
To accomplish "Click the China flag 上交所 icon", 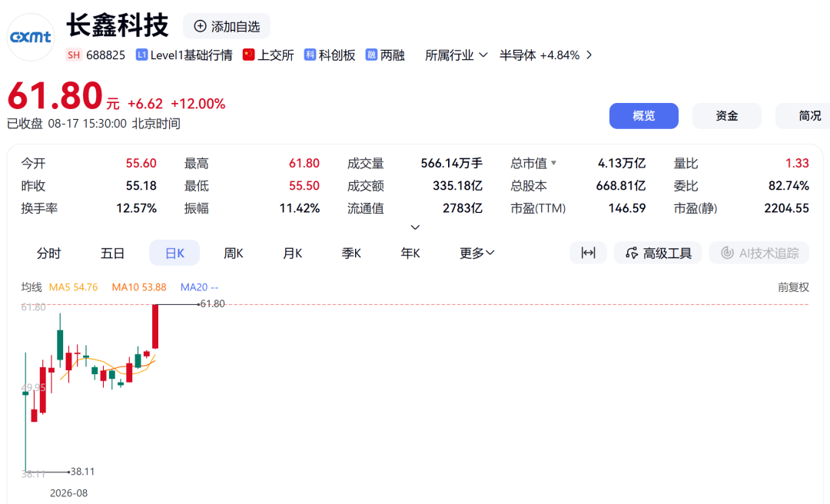I will (248, 55).
